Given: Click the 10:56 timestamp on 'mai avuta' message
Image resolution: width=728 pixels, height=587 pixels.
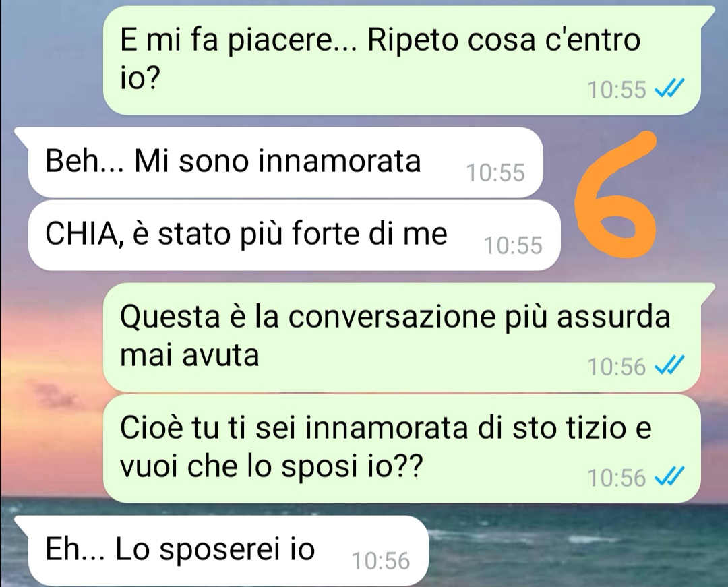Looking at the screenshot, I should pos(617,367).
